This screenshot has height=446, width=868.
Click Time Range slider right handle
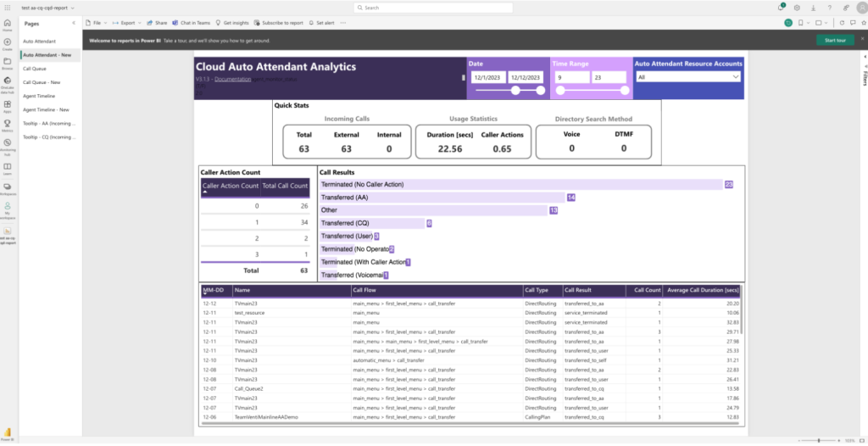point(625,91)
